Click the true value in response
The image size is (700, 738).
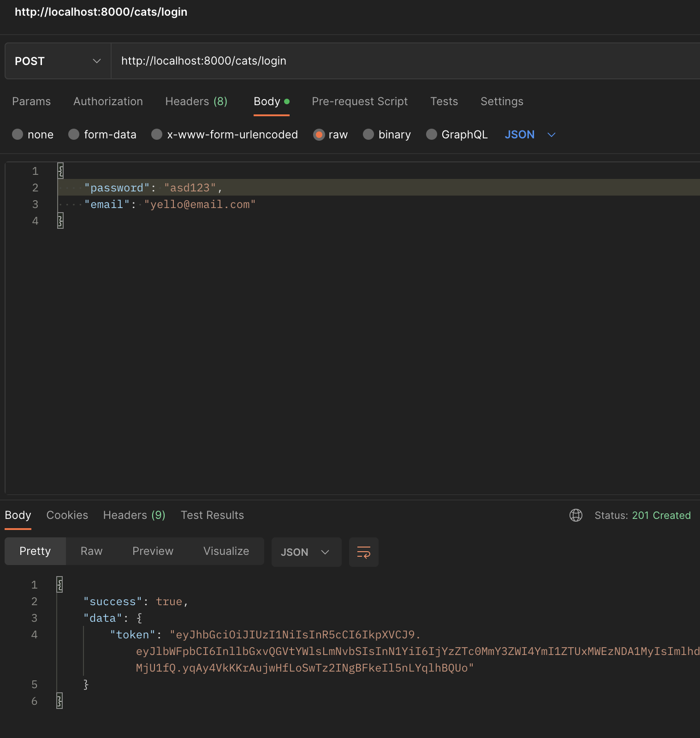click(x=169, y=601)
